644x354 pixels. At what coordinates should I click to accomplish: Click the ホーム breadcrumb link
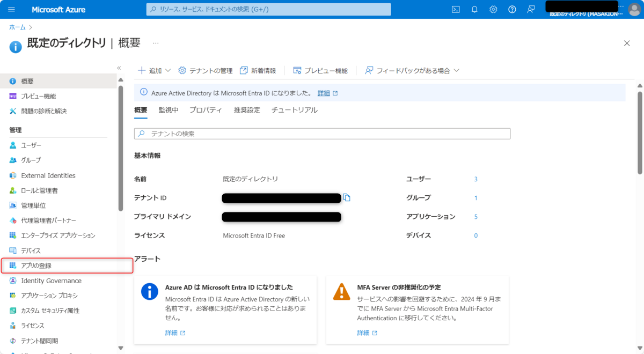[17, 27]
